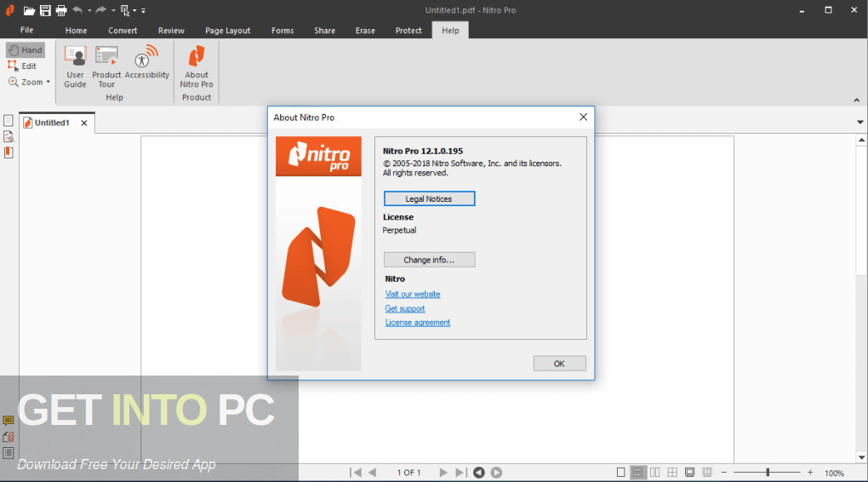Click the Nitro logo in the title bar
Screen dimensions: 868x482
pos(9,10)
